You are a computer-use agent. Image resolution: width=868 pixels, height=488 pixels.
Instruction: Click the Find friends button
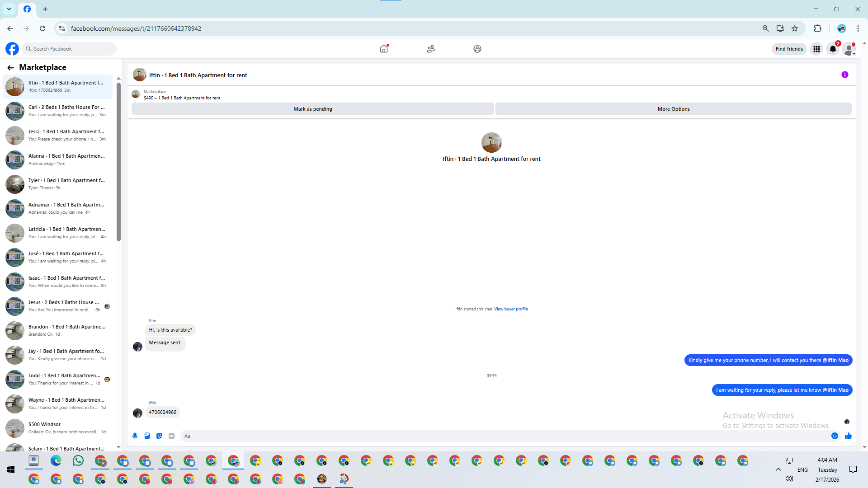[789, 49]
